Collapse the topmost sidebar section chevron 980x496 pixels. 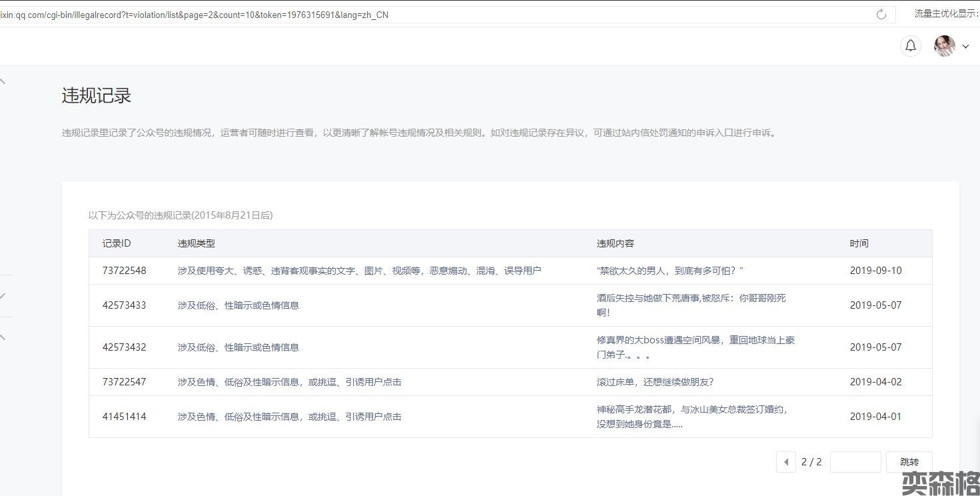coord(3,81)
